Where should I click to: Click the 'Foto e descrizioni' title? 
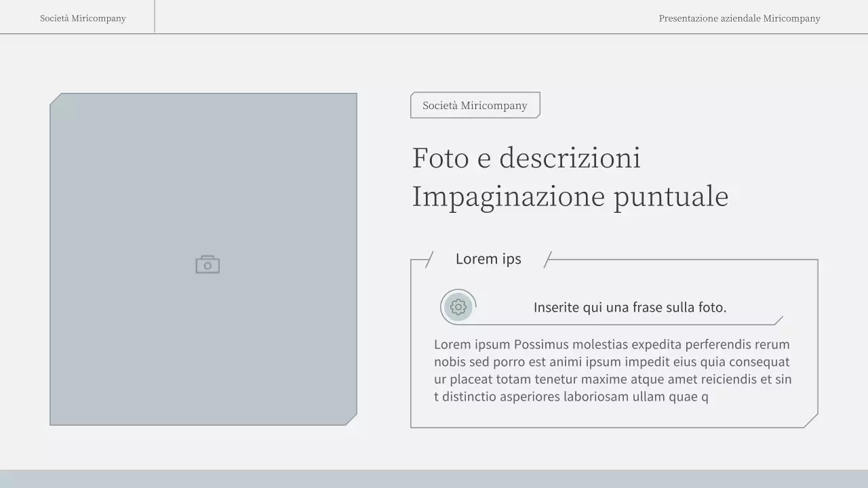[526, 157]
